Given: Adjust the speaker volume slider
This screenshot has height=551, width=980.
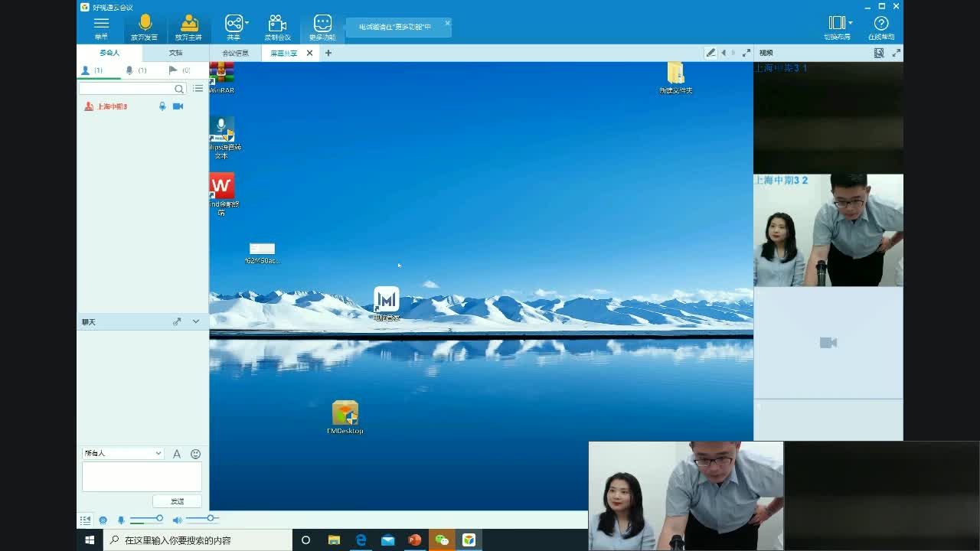Looking at the screenshot, I should pyautogui.click(x=210, y=519).
